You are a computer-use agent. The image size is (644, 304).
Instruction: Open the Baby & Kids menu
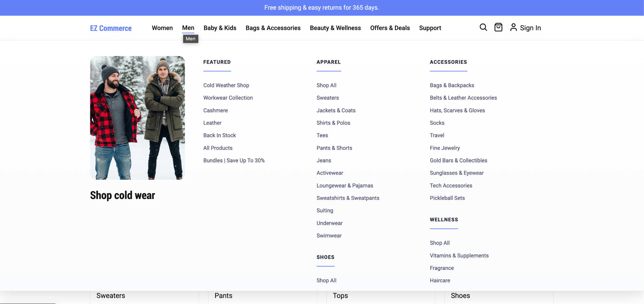219,28
